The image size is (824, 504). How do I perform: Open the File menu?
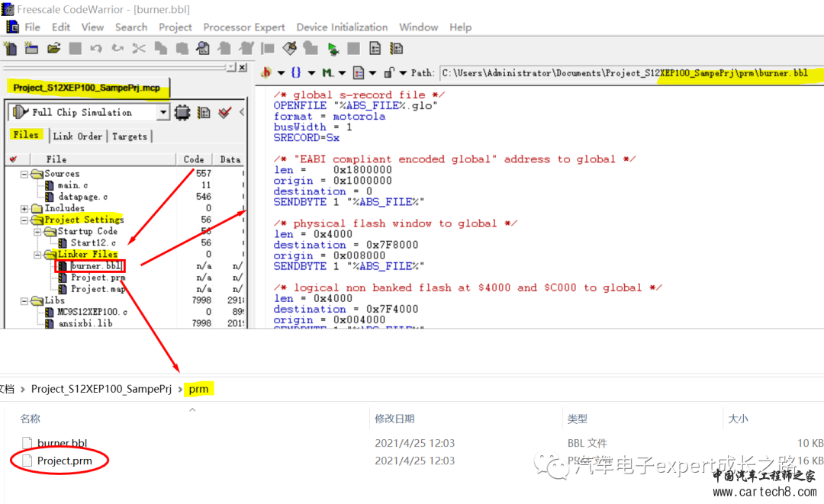tap(33, 27)
